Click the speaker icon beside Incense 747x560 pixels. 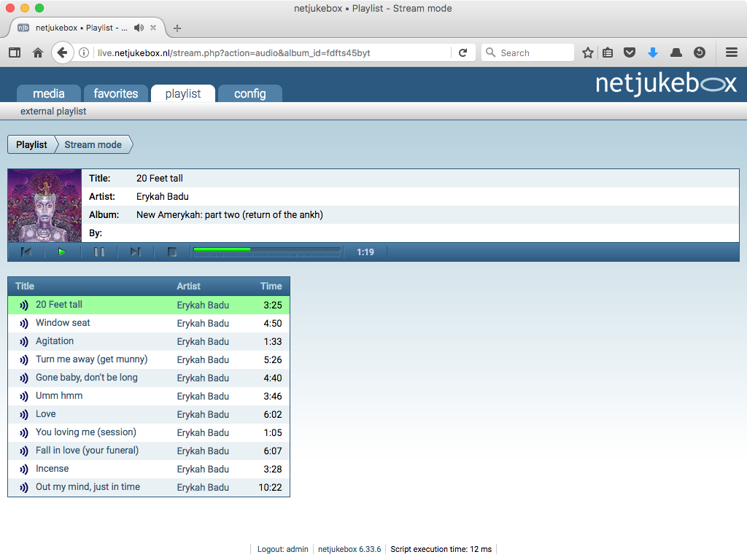click(x=24, y=469)
